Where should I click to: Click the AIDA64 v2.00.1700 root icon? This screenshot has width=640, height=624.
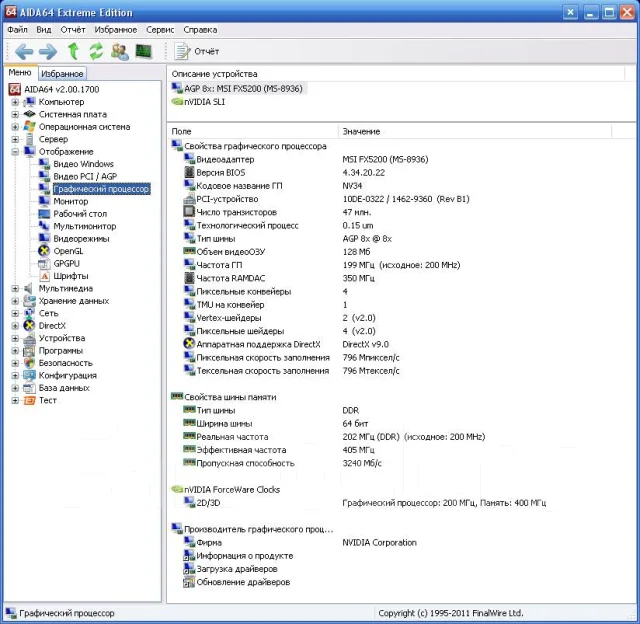pos(15,89)
